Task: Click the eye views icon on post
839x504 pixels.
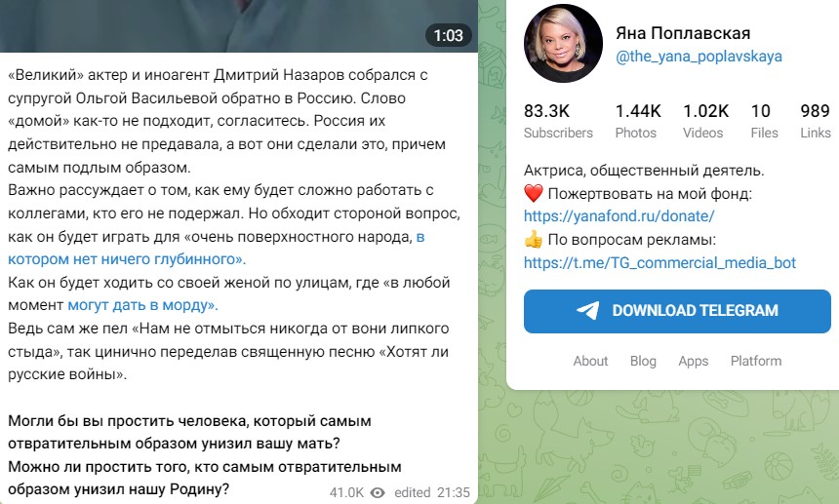Action: (x=378, y=492)
